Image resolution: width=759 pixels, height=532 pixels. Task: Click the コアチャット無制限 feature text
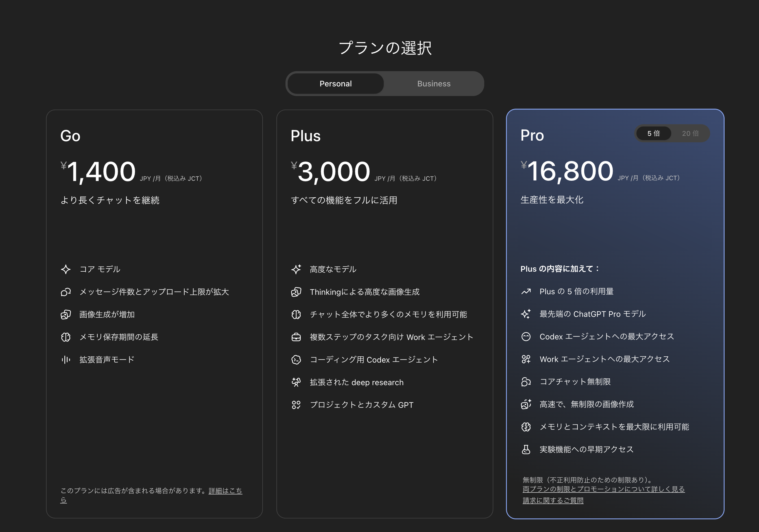pyautogui.click(x=575, y=381)
